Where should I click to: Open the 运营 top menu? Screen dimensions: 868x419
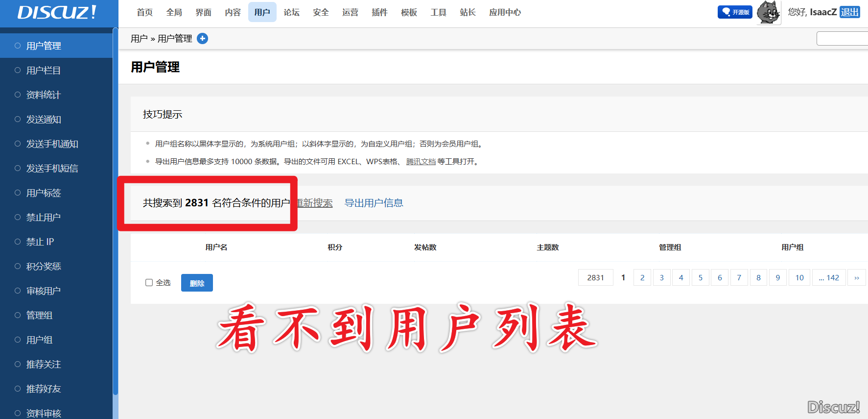tap(350, 12)
